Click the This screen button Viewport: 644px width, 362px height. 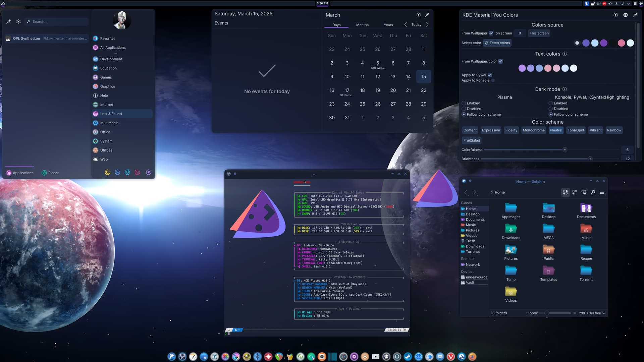[x=539, y=33]
